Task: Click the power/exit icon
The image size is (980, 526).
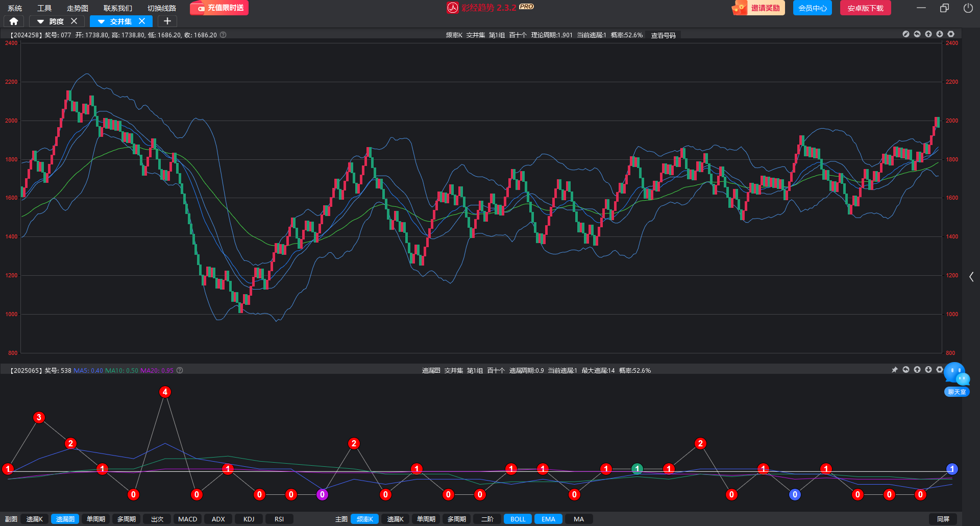Action: pyautogui.click(x=968, y=8)
